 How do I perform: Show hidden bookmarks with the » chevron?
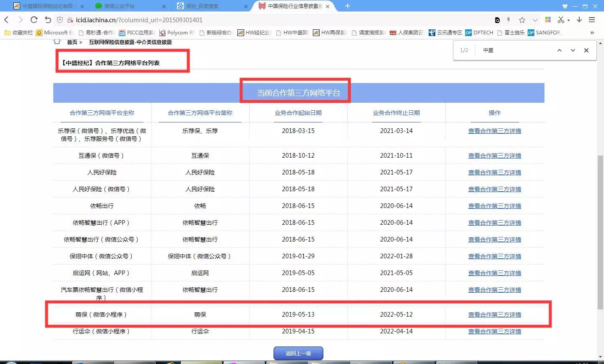(x=592, y=32)
